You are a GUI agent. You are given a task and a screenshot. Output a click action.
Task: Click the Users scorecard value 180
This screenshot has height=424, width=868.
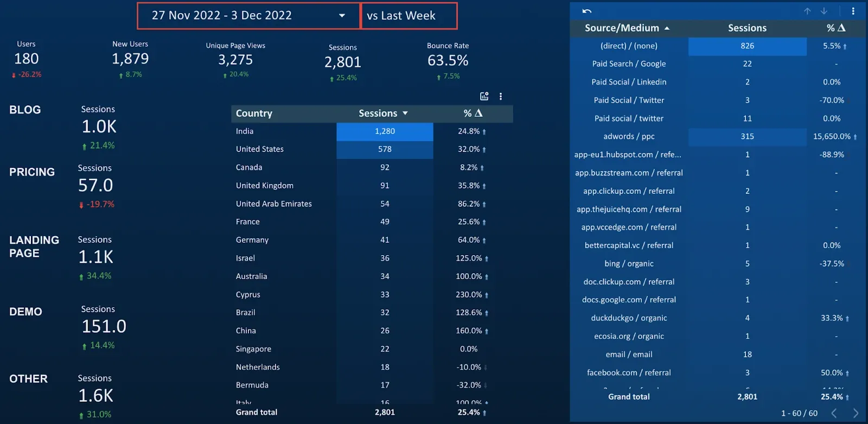coord(27,59)
